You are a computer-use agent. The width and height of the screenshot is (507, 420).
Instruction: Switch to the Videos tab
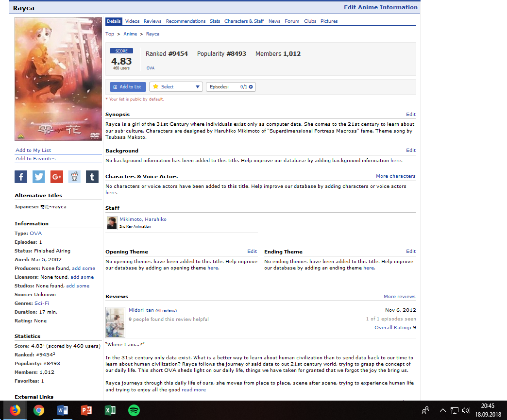[132, 21]
